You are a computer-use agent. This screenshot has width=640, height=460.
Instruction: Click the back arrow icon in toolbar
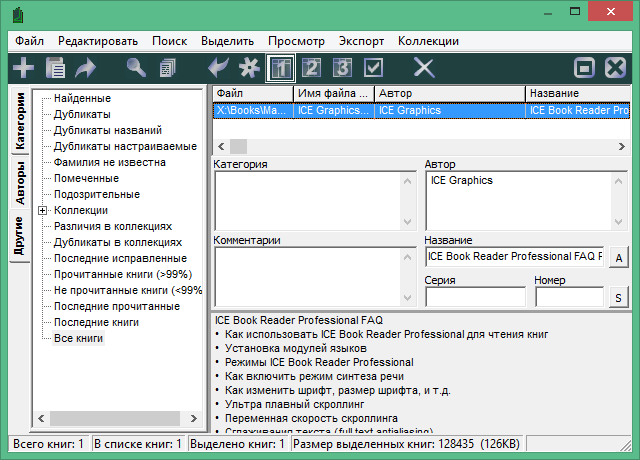coord(217,68)
